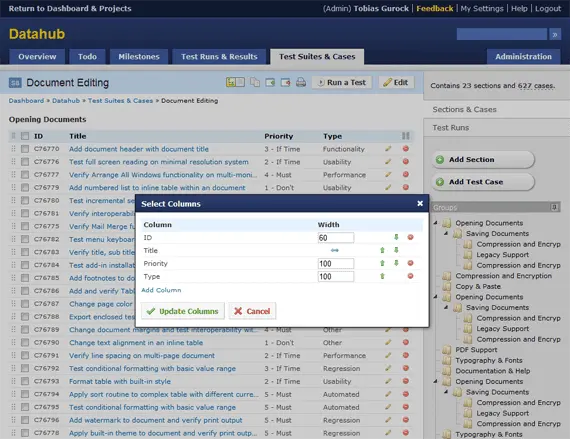Move the Title column up in dialog
This screenshot has width=570, height=439.
click(x=382, y=250)
